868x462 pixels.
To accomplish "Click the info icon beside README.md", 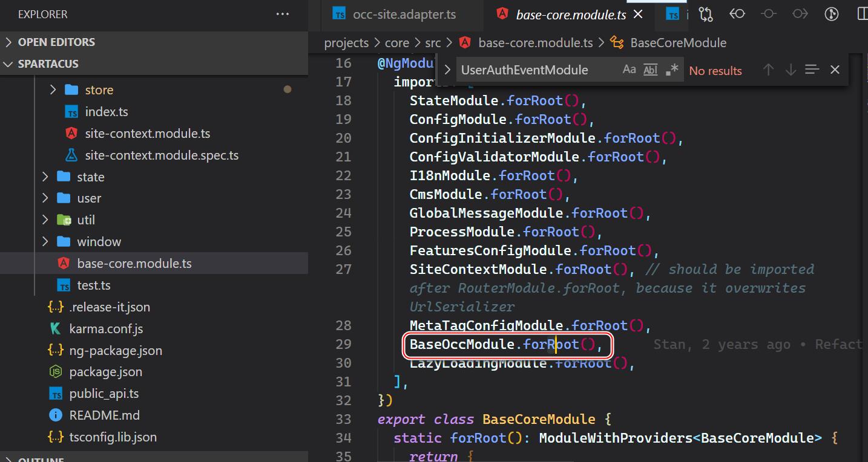I will pos(56,415).
